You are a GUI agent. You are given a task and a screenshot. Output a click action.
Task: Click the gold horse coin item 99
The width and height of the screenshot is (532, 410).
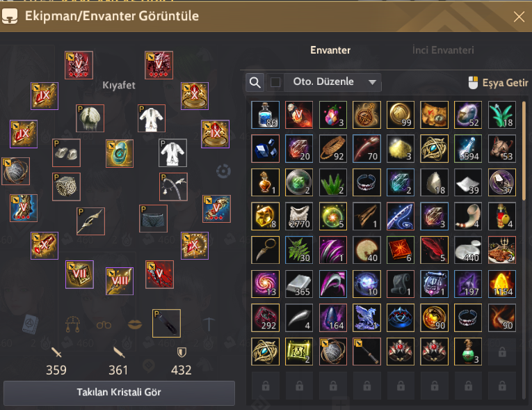[x=401, y=115]
